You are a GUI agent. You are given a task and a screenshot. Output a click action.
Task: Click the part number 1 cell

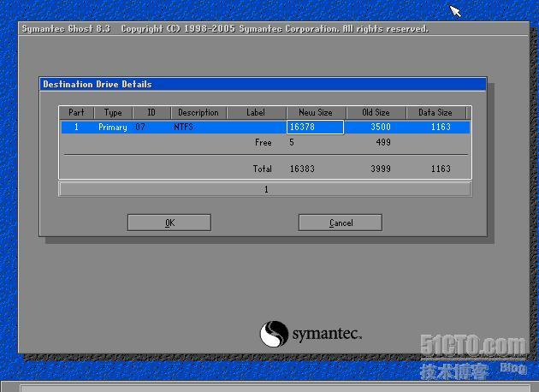click(x=76, y=127)
